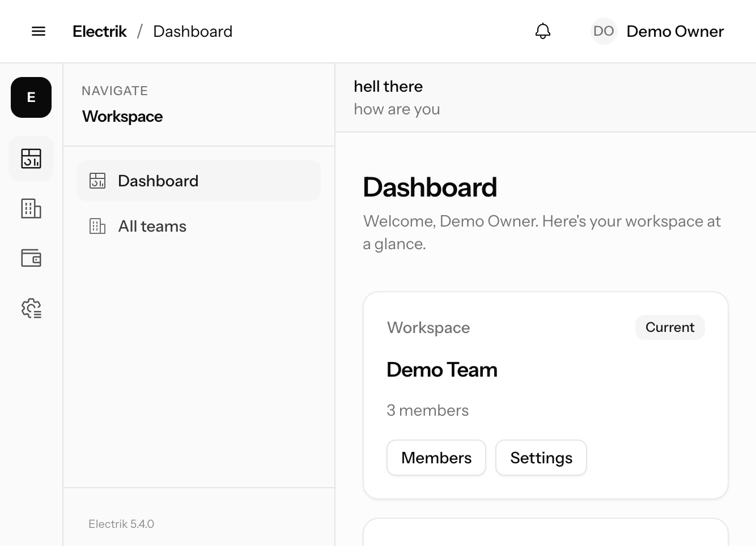
Task: Open Settings for Demo Team
Action: 541,458
